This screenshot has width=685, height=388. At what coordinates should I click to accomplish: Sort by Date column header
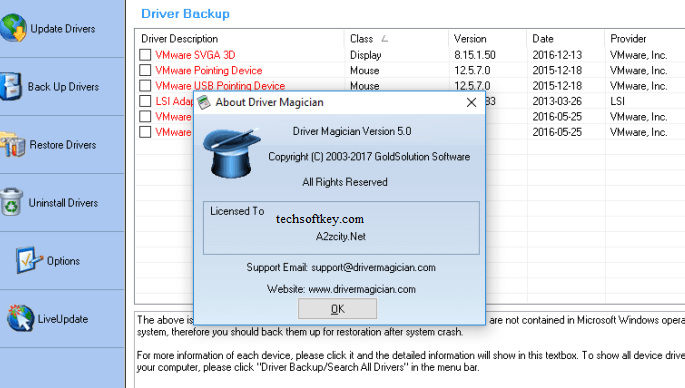(566, 39)
